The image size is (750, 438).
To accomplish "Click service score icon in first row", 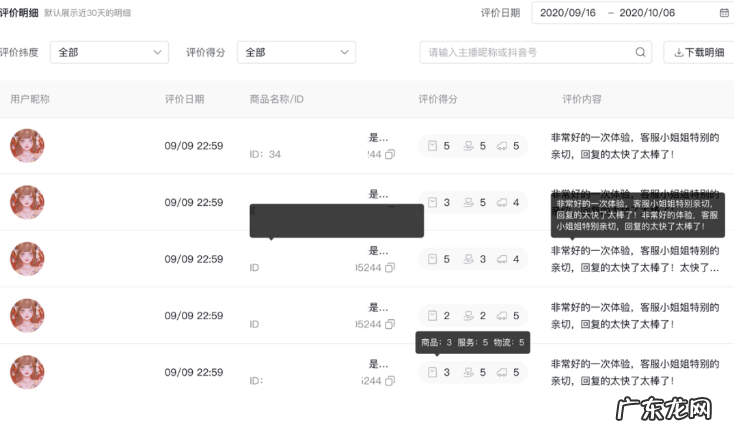I will (468, 146).
